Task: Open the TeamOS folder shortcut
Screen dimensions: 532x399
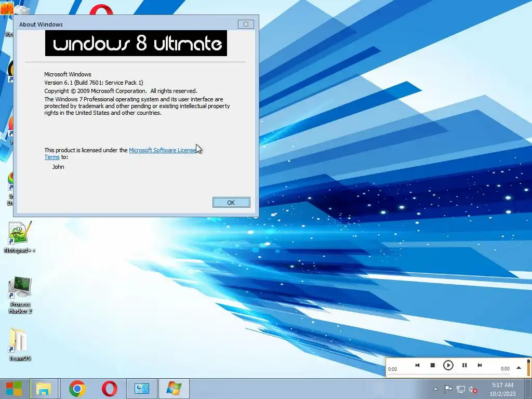Action: click(20, 344)
